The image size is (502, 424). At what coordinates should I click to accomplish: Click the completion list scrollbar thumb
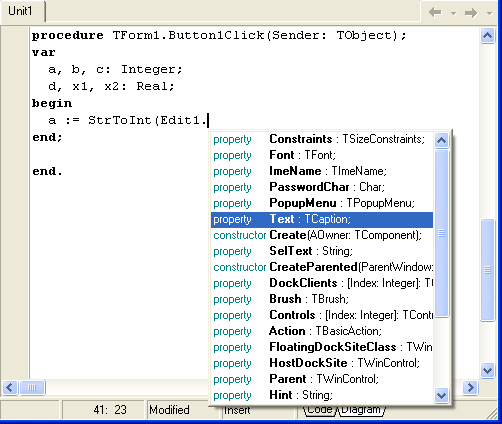[x=442, y=233]
